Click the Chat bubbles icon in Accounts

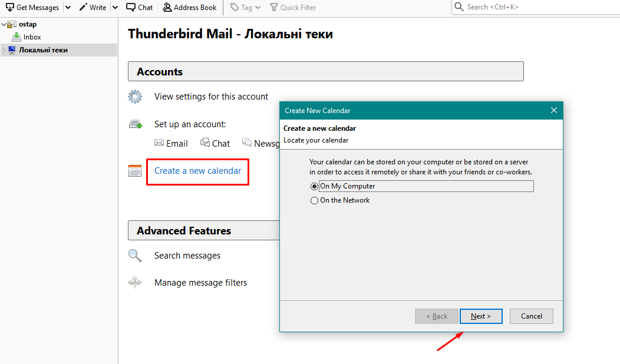click(205, 143)
